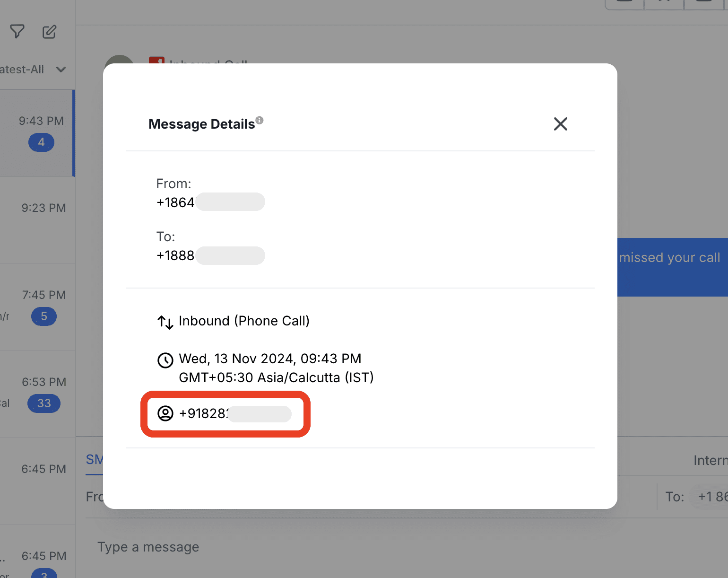
Task: Switch to the Internal comment tab
Action: (711, 460)
